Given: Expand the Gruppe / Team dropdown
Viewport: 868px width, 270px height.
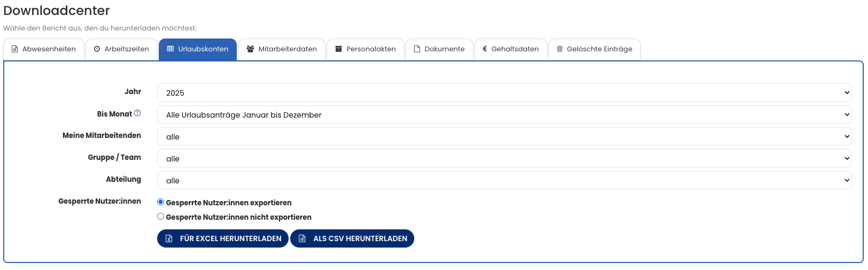Looking at the screenshot, I should tap(504, 158).
